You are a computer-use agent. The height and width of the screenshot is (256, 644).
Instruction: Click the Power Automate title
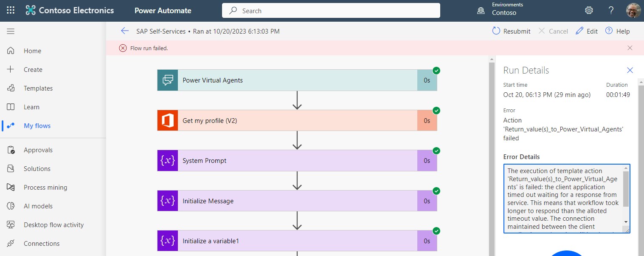point(163,11)
